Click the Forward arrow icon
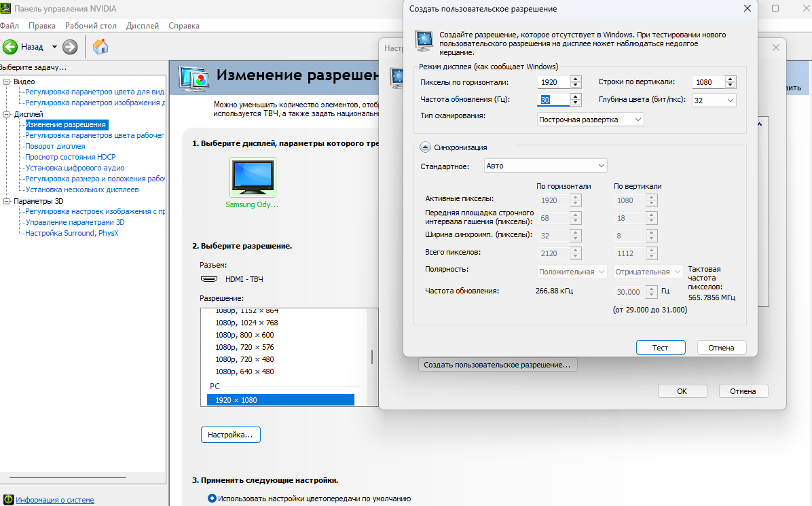812x506 pixels. pyautogui.click(x=70, y=47)
